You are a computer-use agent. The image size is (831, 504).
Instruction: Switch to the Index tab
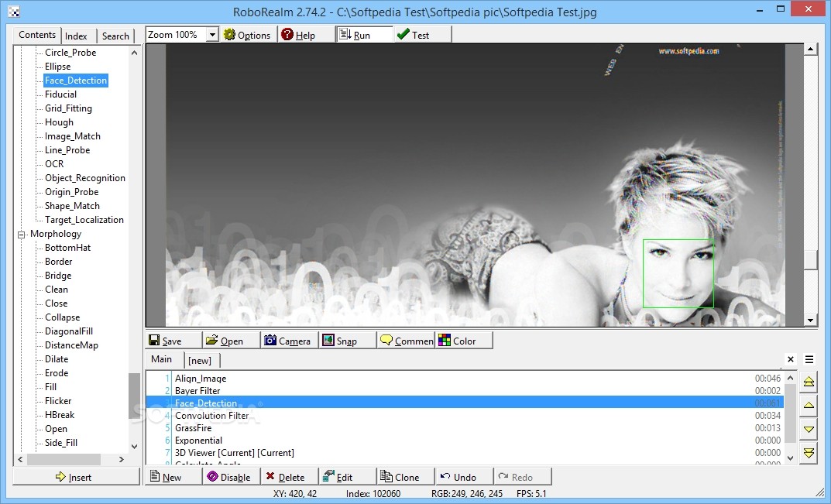coord(77,36)
